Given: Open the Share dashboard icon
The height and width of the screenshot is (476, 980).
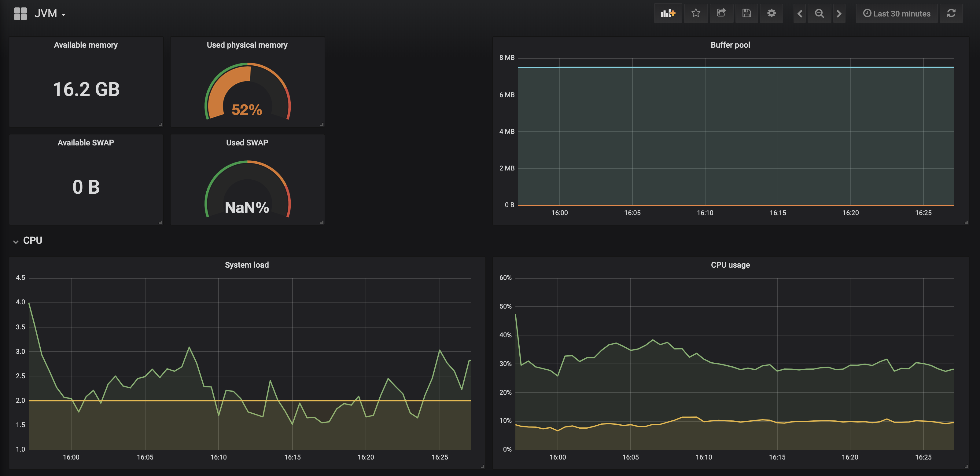Looking at the screenshot, I should point(721,14).
